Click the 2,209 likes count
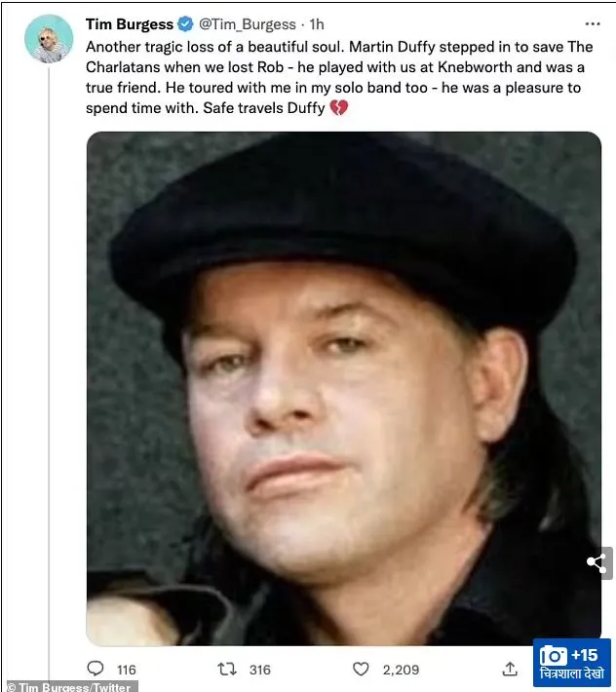The height and width of the screenshot is (692, 616). tap(401, 670)
